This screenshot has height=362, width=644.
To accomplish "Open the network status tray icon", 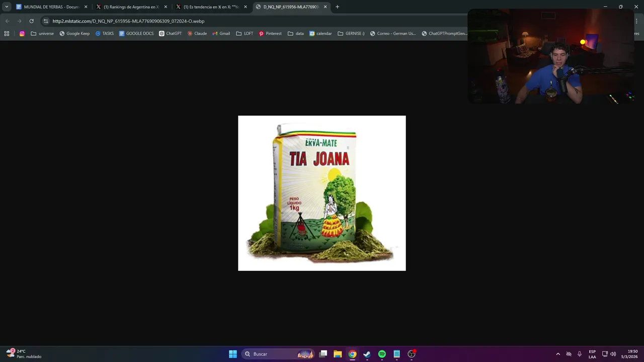I will (x=605, y=354).
